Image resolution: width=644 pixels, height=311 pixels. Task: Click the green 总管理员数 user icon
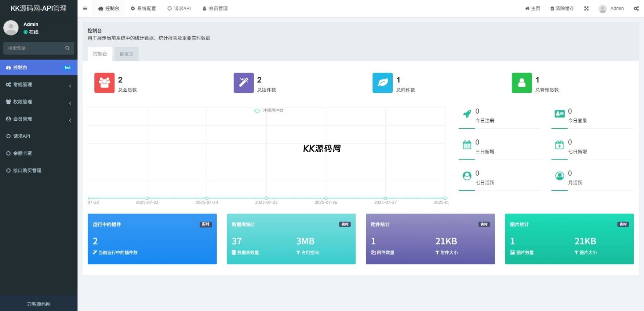pyautogui.click(x=522, y=83)
